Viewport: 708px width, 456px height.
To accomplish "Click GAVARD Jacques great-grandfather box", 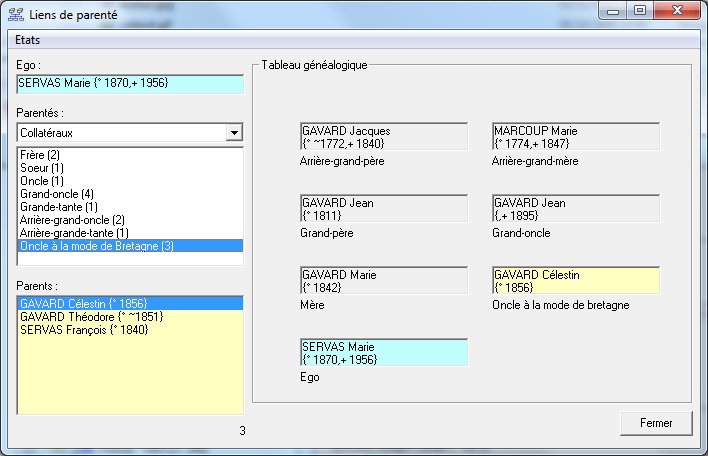I will [383, 137].
